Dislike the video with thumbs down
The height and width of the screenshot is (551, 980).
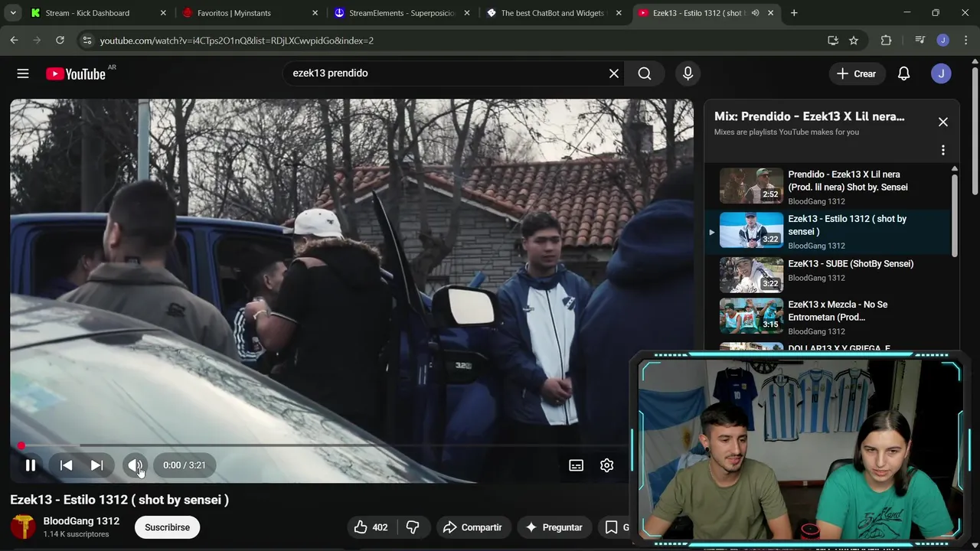413,527
